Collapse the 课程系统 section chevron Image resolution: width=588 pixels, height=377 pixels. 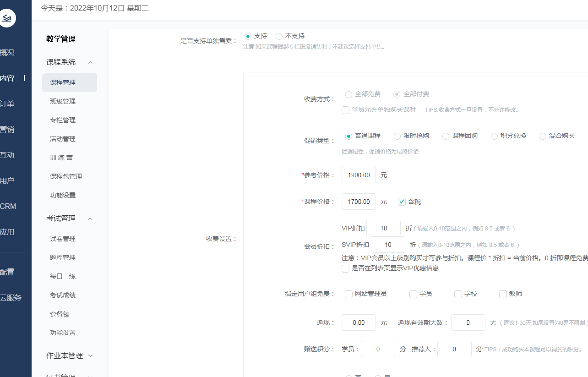pos(90,62)
